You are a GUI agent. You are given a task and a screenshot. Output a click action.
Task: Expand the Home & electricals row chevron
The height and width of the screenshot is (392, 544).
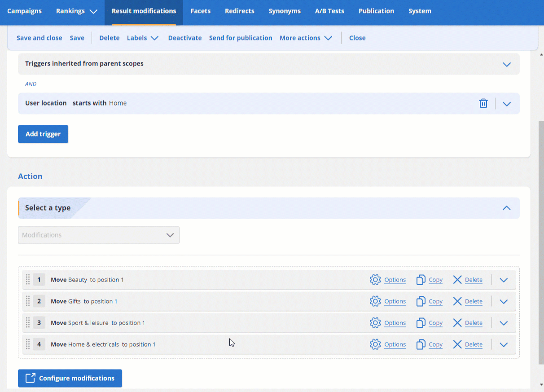(x=504, y=344)
